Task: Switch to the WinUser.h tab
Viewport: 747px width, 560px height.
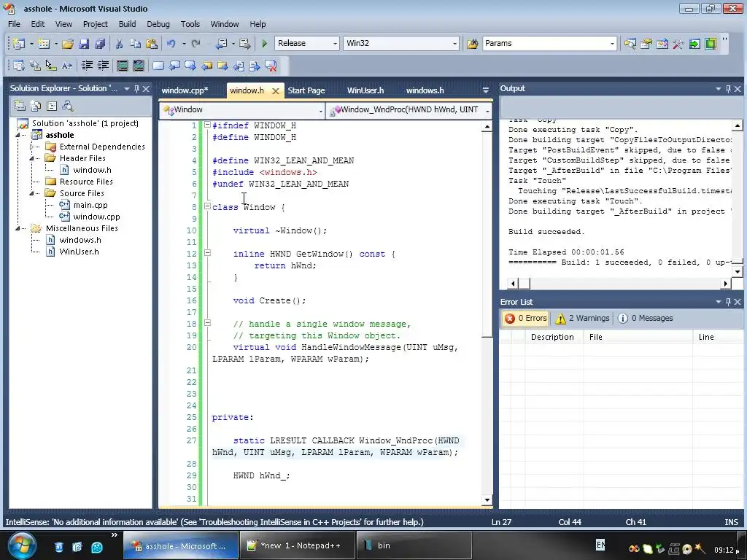Action: pyautogui.click(x=365, y=90)
